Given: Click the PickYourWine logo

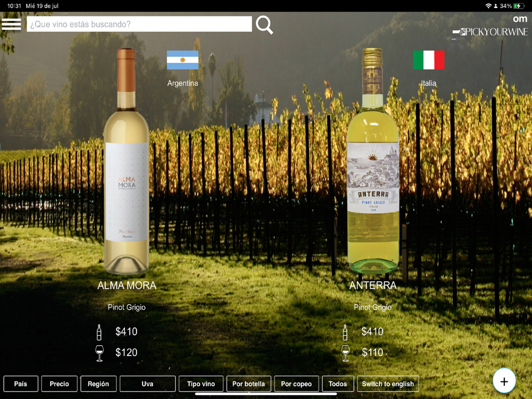Looking at the screenshot, I should pos(491,32).
